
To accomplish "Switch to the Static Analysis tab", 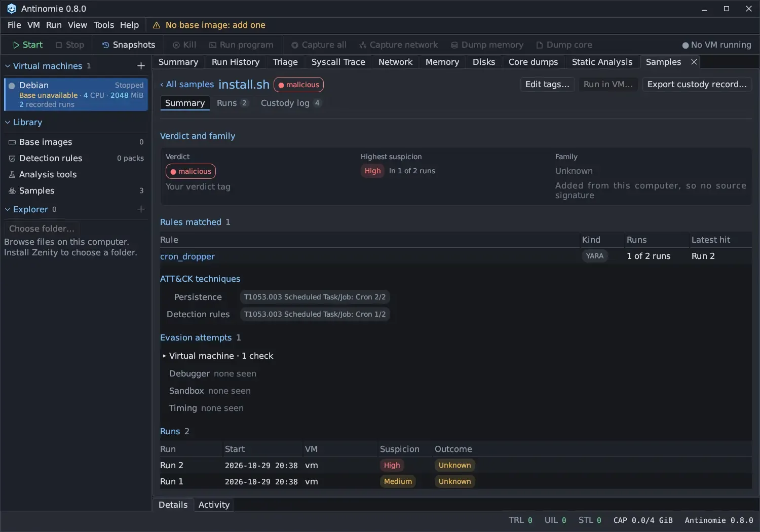I will [x=602, y=62].
